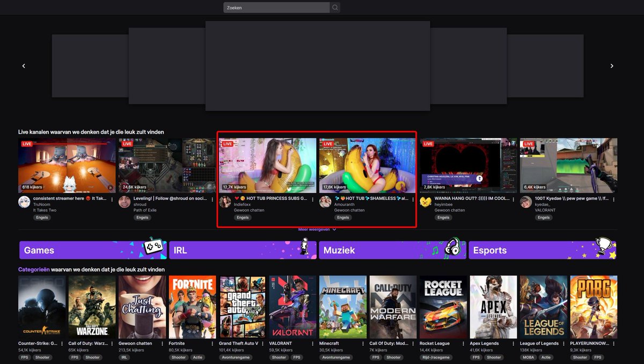Browse the Esports category banner
The image size is (644, 364).
(542, 250)
